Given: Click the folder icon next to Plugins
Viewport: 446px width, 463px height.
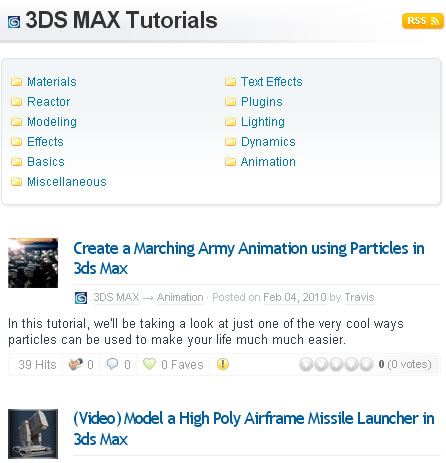Looking at the screenshot, I should (230, 102).
